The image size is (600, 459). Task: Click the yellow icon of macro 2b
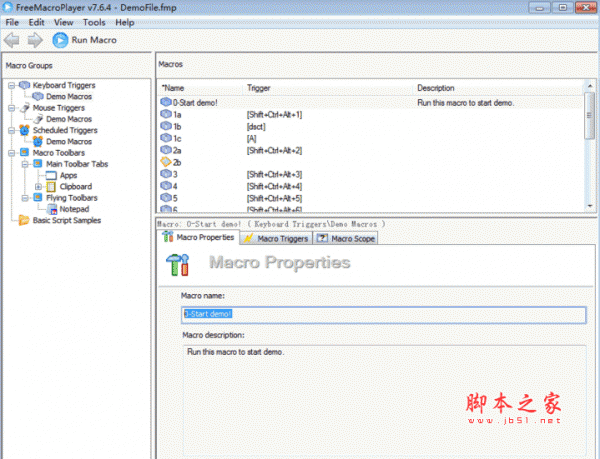click(x=166, y=162)
